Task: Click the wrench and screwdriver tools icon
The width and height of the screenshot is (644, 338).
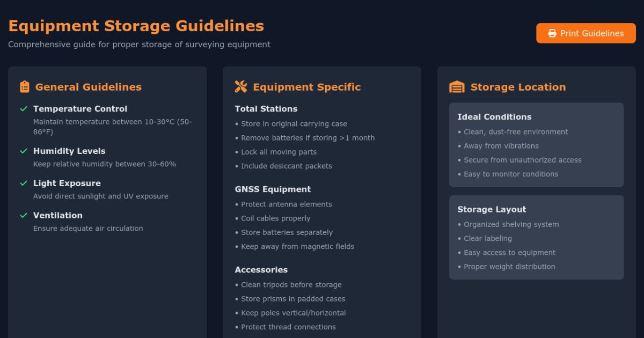Action: 241,87
